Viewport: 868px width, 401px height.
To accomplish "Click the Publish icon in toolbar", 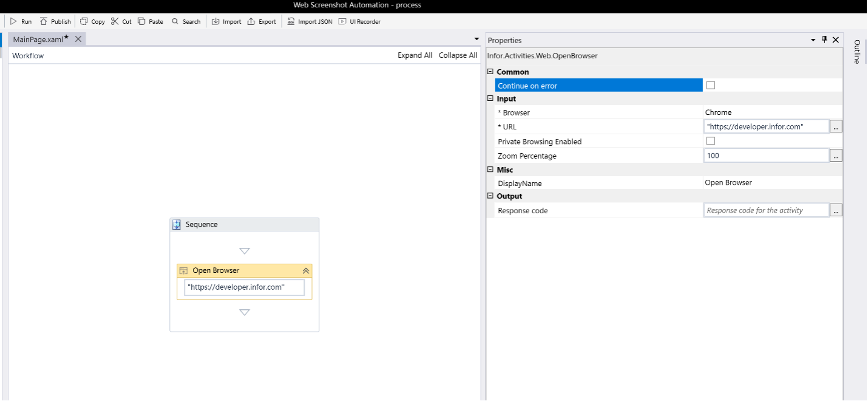I will click(x=44, y=21).
